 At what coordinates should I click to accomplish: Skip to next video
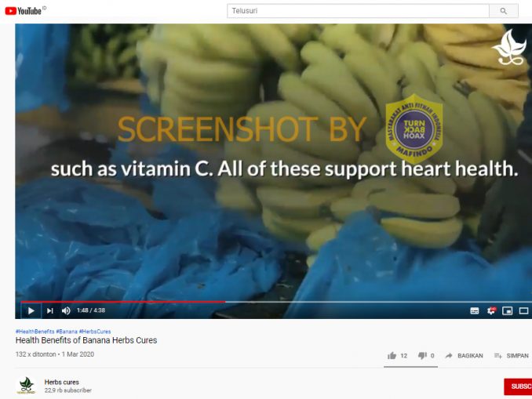coord(50,310)
